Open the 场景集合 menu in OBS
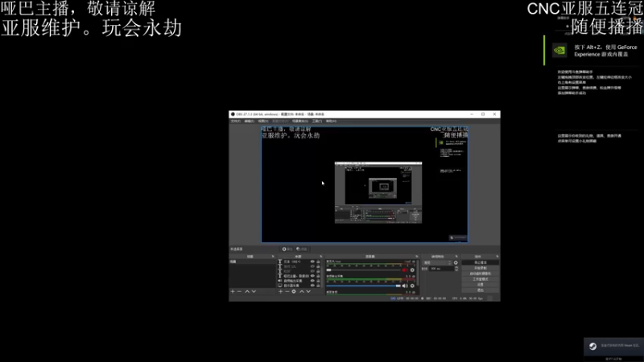The height and width of the screenshot is (362, 644). tap(299, 121)
